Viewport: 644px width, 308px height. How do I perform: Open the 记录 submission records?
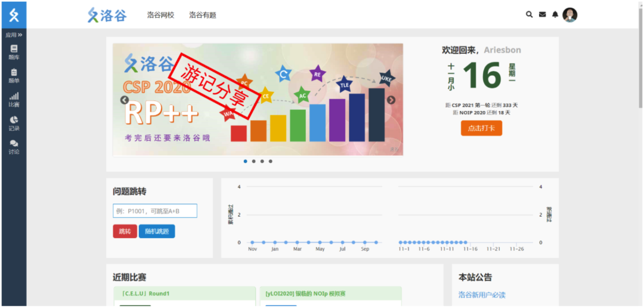point(14,124)
